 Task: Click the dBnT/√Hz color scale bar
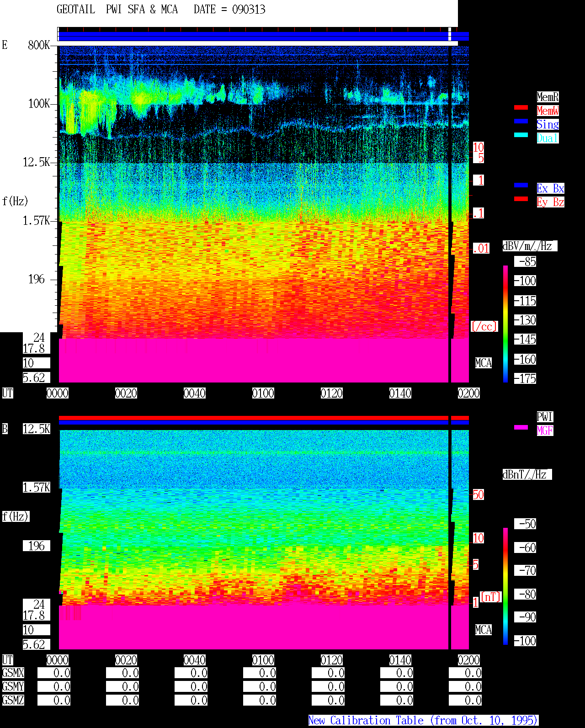click(x=505, y=586)
